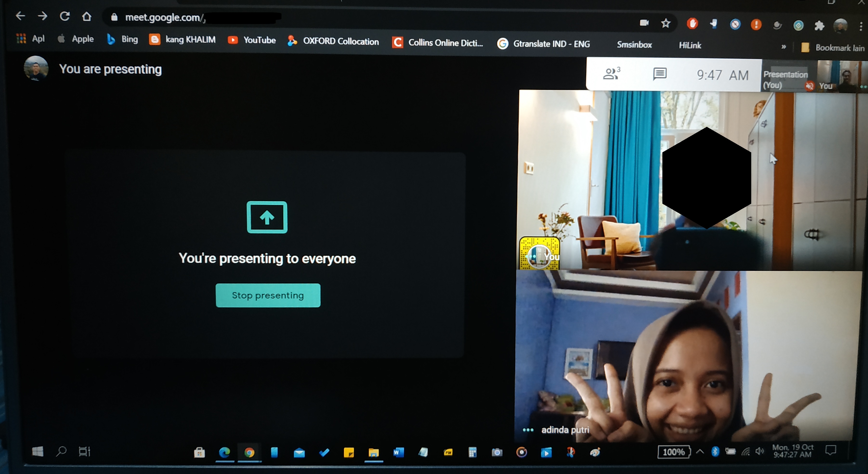Toggle the volume speaker tray icon
Screen dimensions: 868x474
pyautogui.click(x=759, y=451)
